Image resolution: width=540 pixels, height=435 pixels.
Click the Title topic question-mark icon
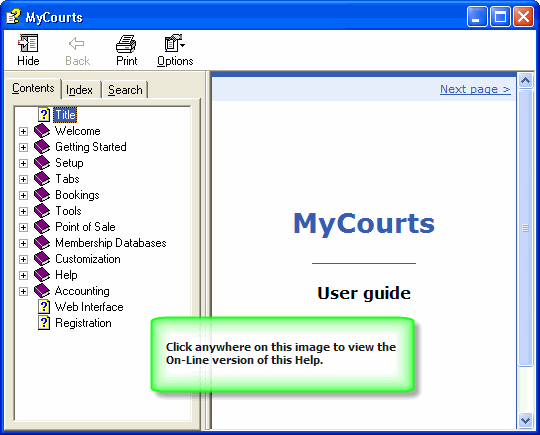(44, 115)
